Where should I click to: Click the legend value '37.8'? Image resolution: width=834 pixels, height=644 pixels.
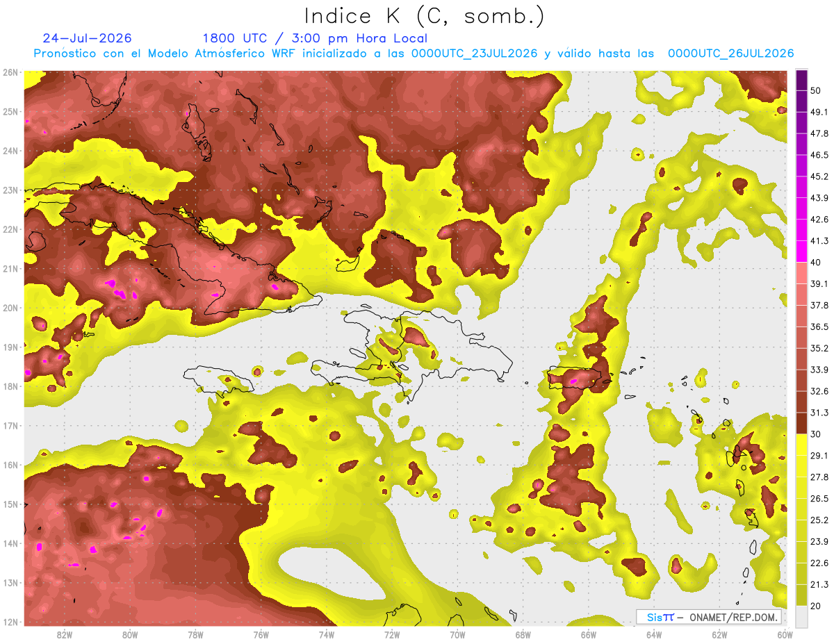coord(819,305)
